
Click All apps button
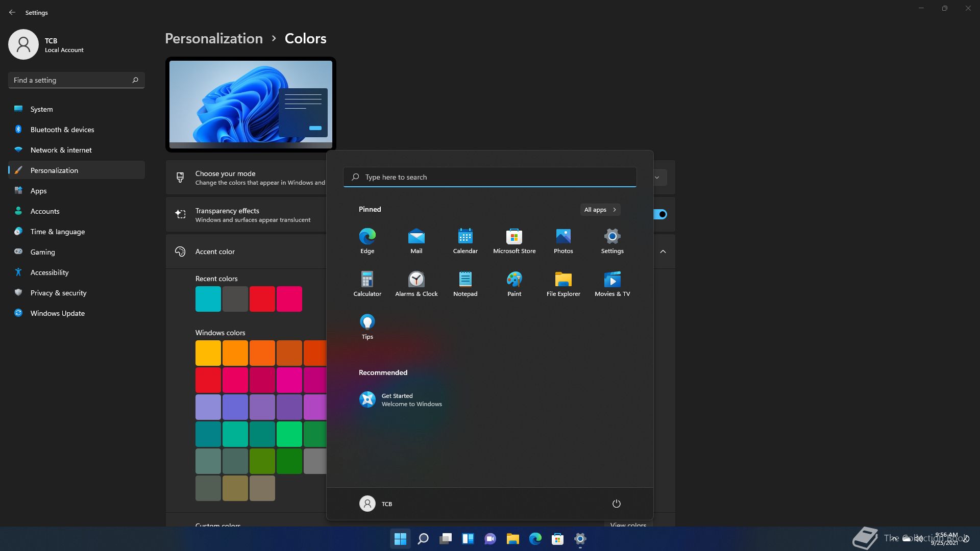click(x=600, y=210)
